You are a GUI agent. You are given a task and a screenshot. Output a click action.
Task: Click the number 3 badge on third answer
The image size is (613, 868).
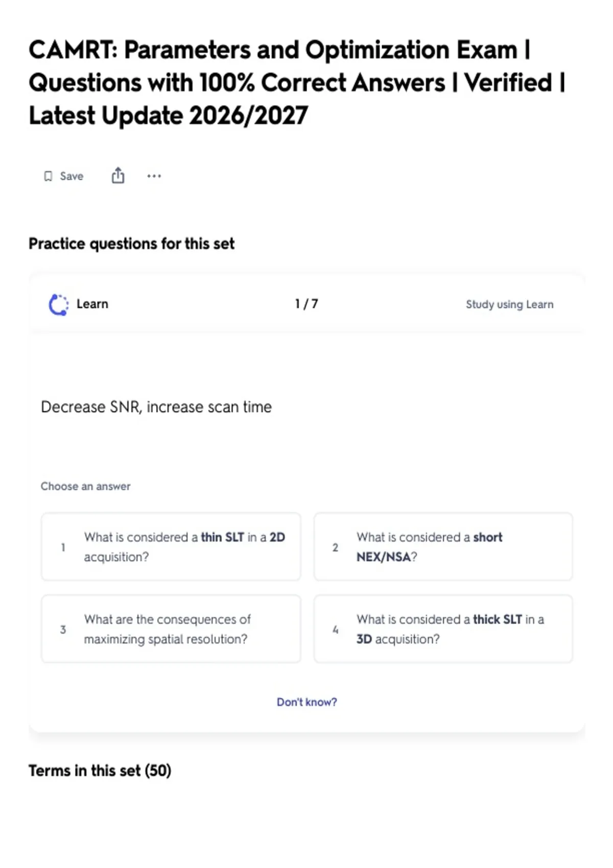[x=63, y=630]
